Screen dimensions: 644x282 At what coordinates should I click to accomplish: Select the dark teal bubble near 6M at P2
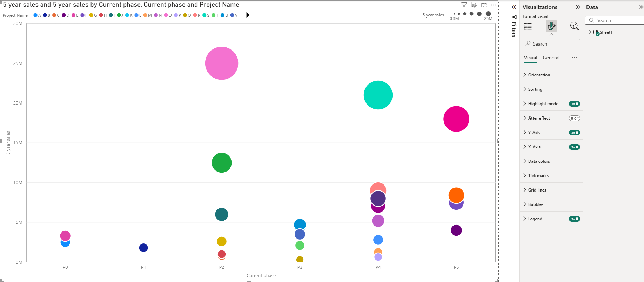tap(222, 214)
